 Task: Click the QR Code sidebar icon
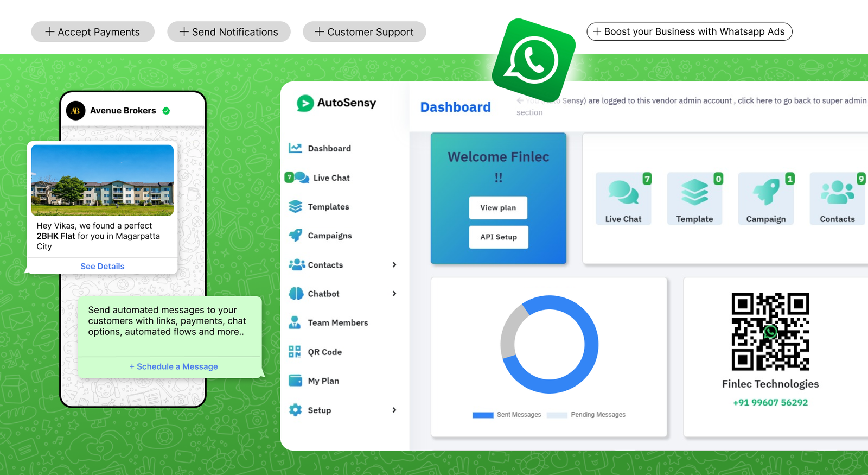[x=295, y=352]
